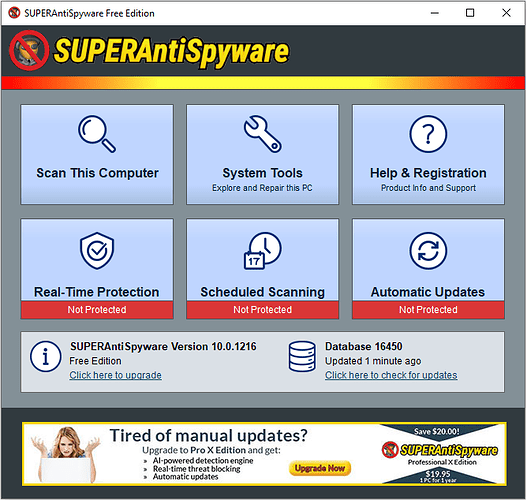Click the info circle version icon
The image size is (526, 500).
(x=46, y=356)
